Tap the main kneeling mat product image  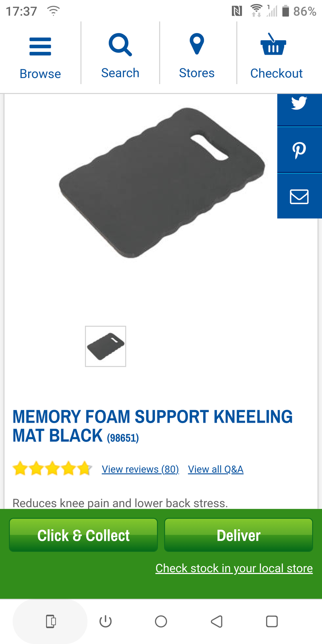pos(162,183)
